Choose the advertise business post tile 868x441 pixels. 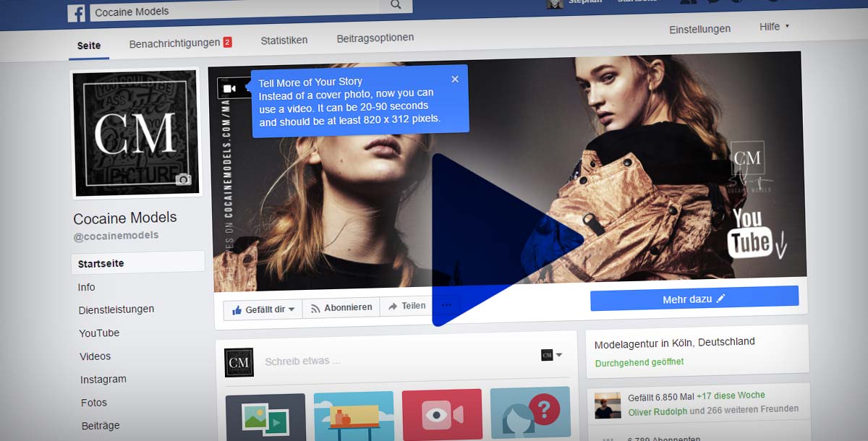click(x=354, y=416)
